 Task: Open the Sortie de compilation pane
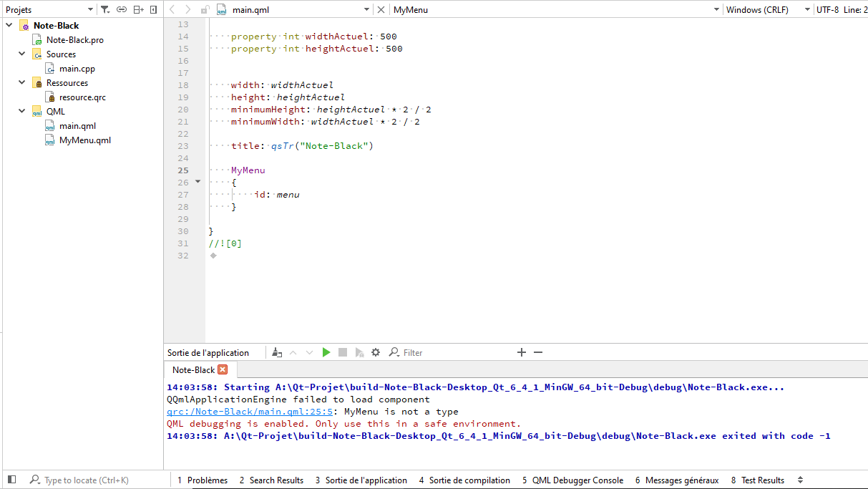click(x=465, y=480)
